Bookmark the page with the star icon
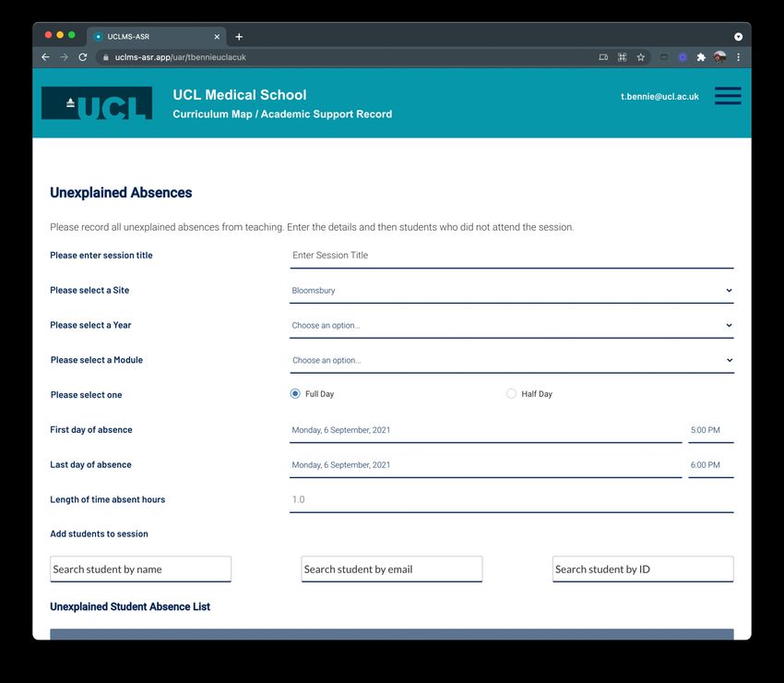Image resolution: width=784 pixels, height=683 pixels. (x=640, y=57)
